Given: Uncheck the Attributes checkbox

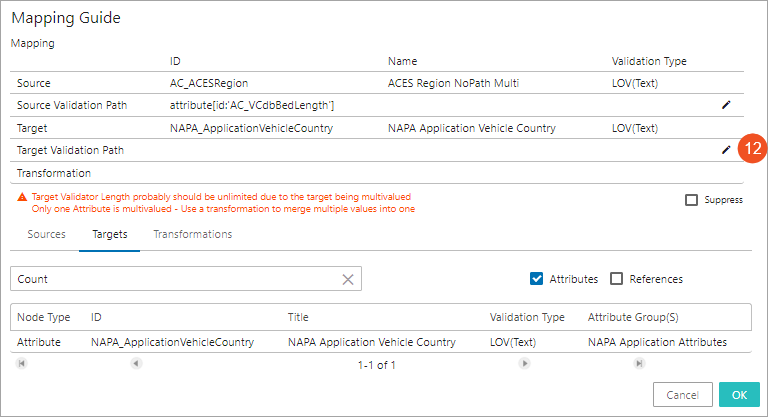Looking at the screenshot, I should [536, 279].
